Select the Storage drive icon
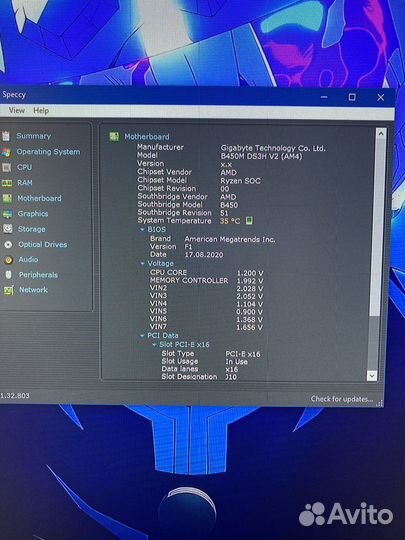This screenshot has height=540, width=405. click(x=8, y=229)
